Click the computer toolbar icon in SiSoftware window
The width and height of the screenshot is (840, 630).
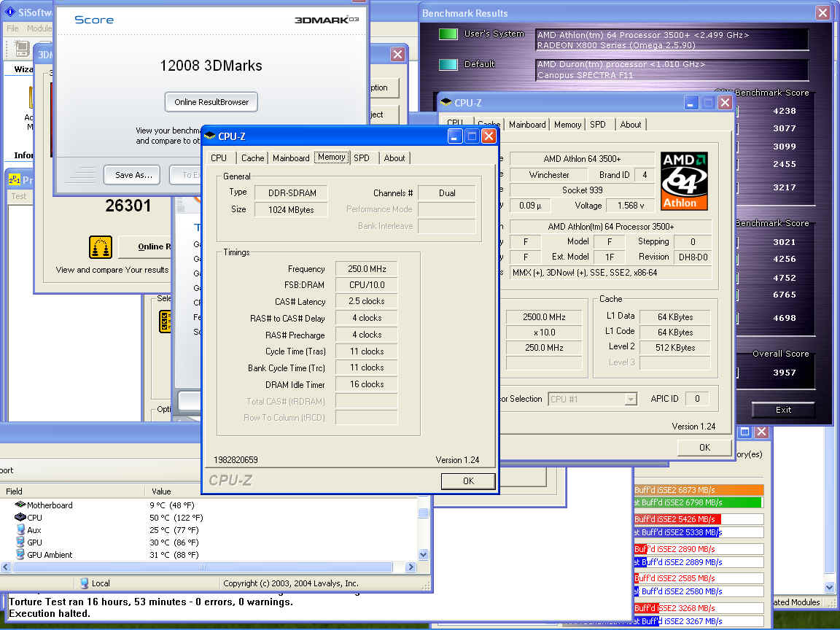click(x=21, y=48)
